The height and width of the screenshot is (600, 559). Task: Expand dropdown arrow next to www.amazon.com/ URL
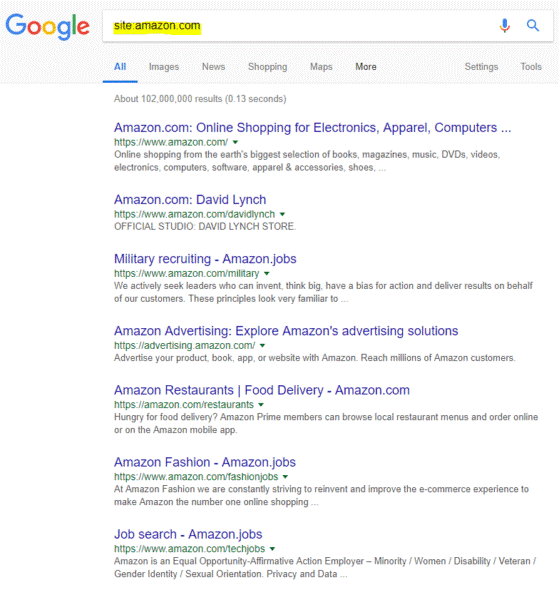[235, 142]
